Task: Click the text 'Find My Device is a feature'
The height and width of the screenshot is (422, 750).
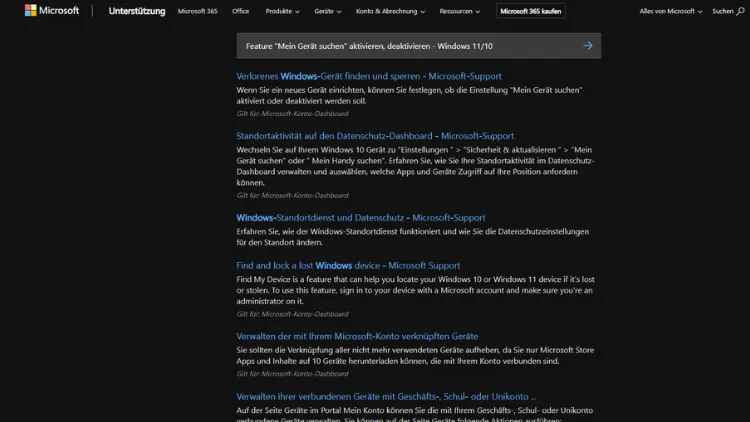Action: pos(283,279)
